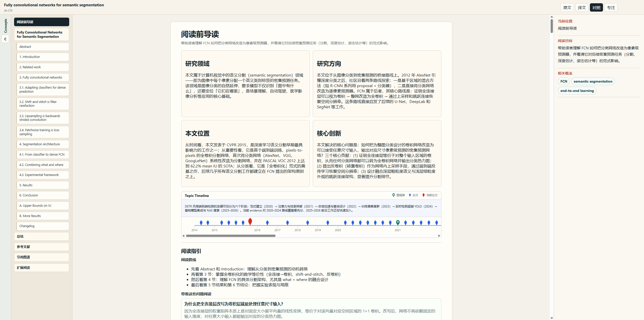Open the 引用图谱 section
The width and height of the screenshot is (644, 320).
pyautogui.click(x=42, y=257)
